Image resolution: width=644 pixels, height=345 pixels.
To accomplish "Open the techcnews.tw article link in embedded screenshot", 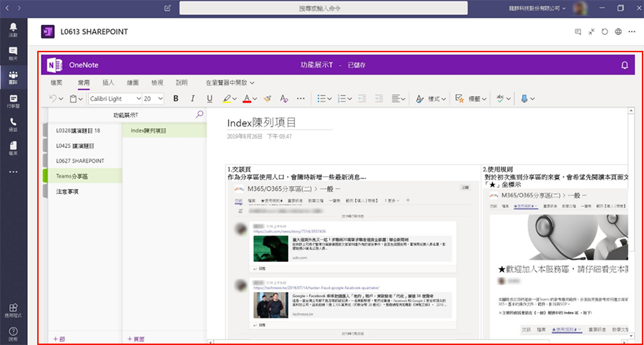I will (x=316, y=288).
